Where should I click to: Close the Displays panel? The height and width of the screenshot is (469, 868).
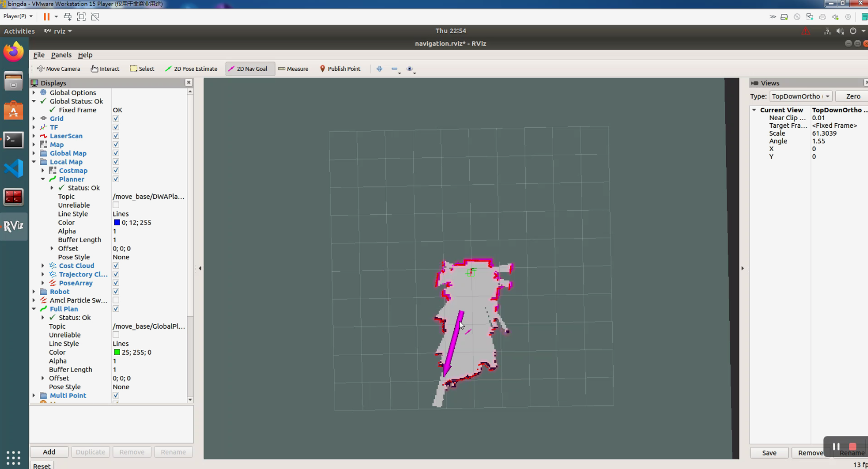189,82
